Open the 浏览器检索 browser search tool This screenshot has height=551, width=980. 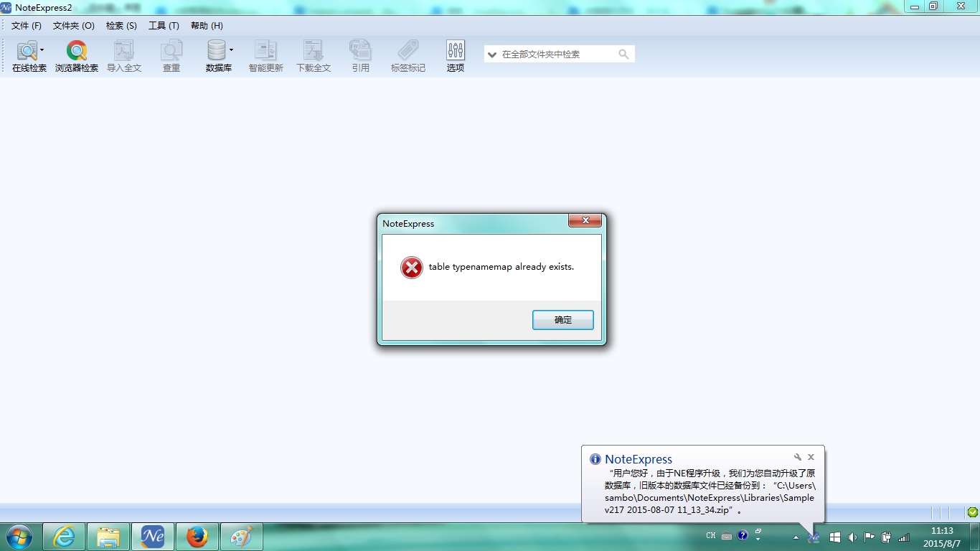77,57
